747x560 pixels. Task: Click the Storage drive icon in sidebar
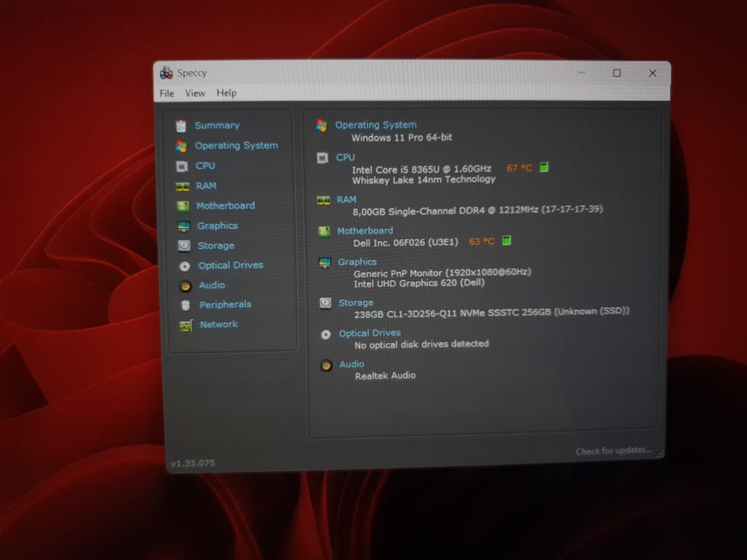(x=184, y=246)
